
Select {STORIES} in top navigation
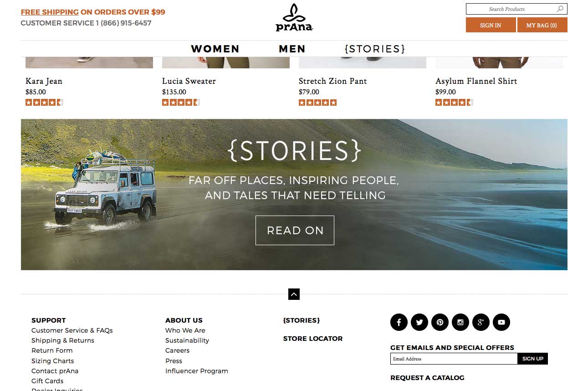click(x=375, y=49)
